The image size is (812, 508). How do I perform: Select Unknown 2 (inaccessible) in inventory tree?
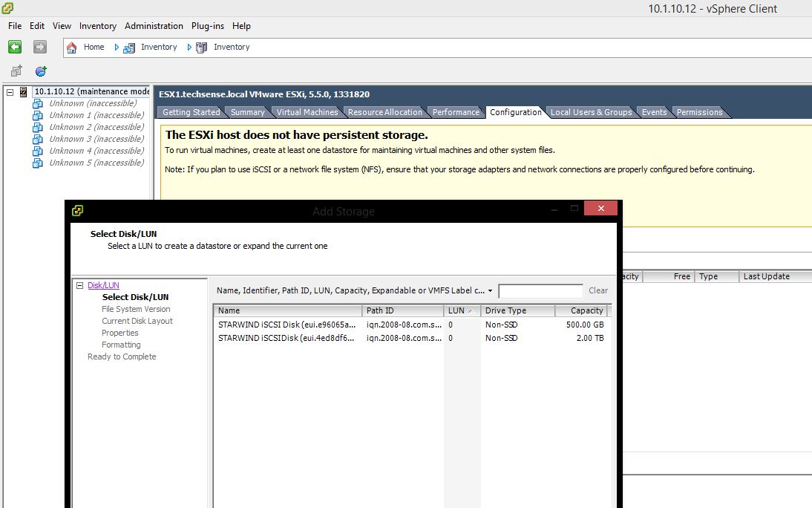pos(96,128)
